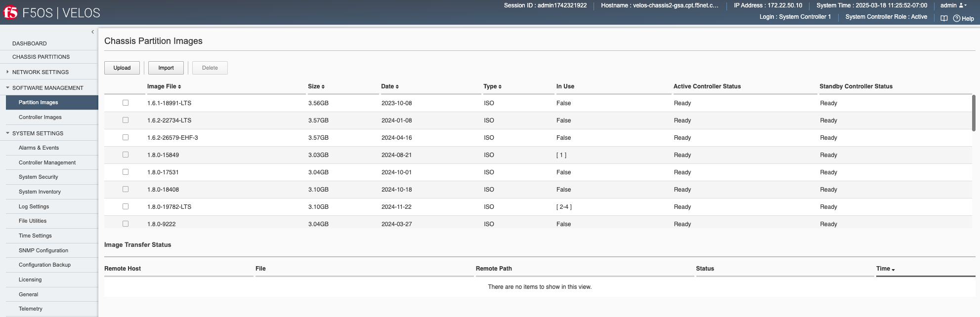Viewport: 980px width, 317px height.
Task: Open Log Settings page
Action: point(34,206)
